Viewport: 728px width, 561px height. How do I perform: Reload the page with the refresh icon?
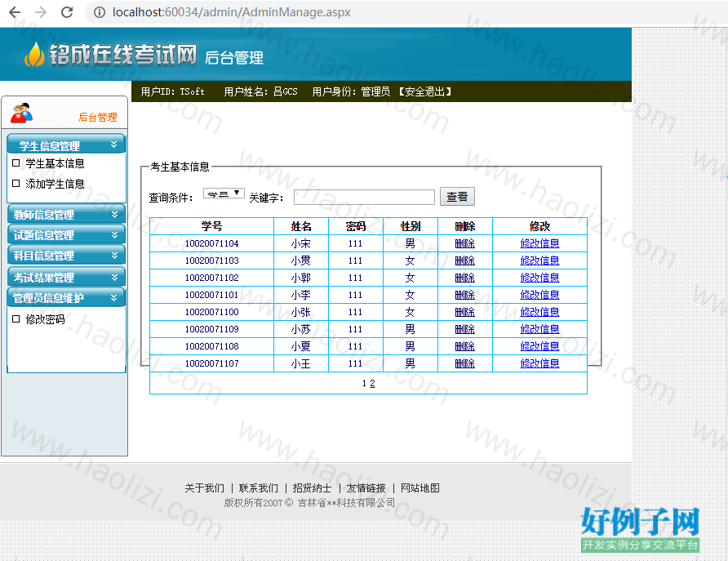(x=67, y=12)
